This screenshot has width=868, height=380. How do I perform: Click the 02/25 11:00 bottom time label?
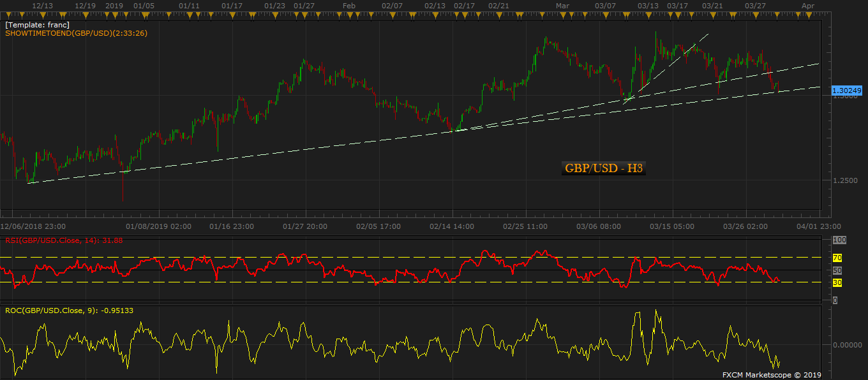point(525,226)
